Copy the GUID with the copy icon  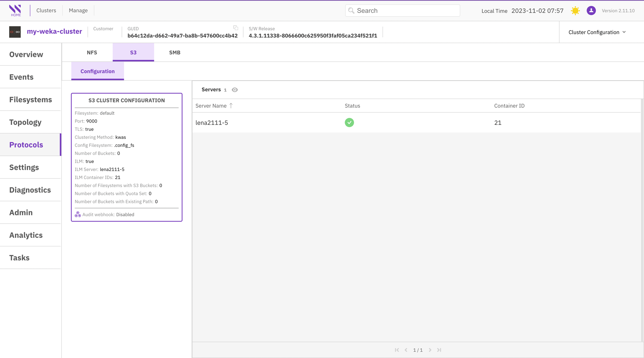tap(236, 28)
